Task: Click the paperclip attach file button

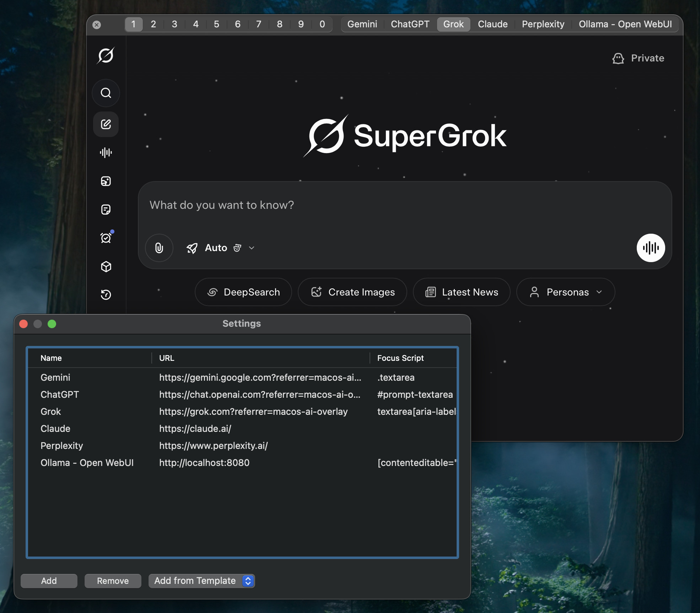Action: (x=159, y=248)
